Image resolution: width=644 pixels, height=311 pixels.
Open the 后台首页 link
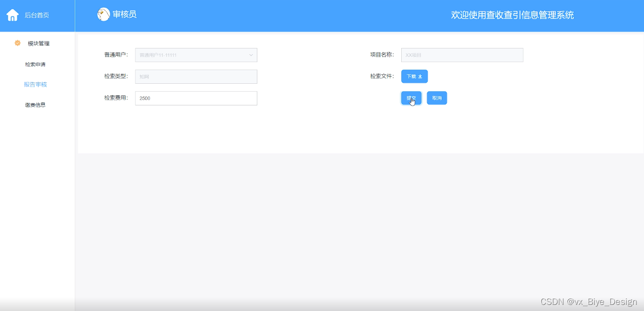tap(37, 15)
